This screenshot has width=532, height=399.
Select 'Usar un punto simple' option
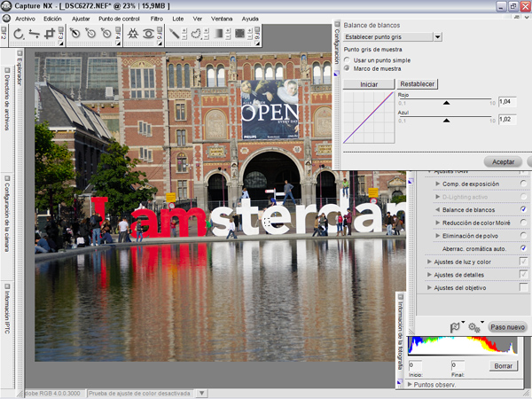[347, 60]
